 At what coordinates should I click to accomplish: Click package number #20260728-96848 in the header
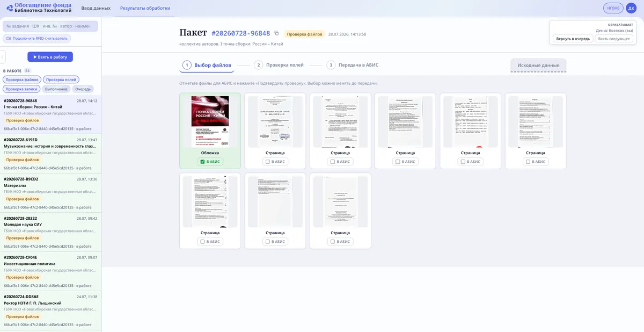click(241, 33)
